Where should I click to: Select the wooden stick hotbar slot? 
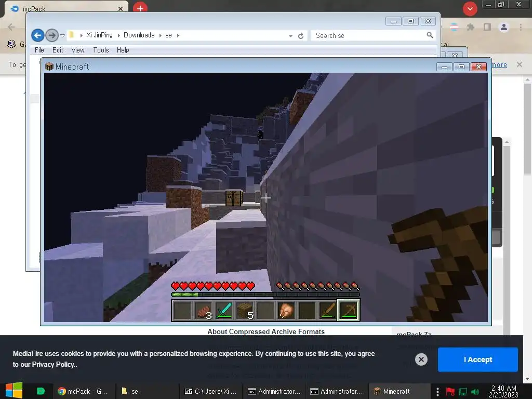[x=327, y=311]
